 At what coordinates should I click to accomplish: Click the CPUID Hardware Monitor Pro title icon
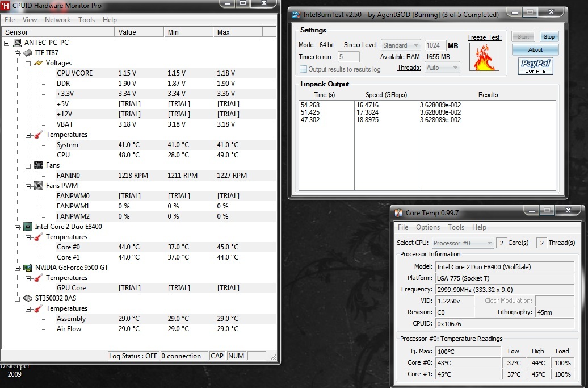5,5
